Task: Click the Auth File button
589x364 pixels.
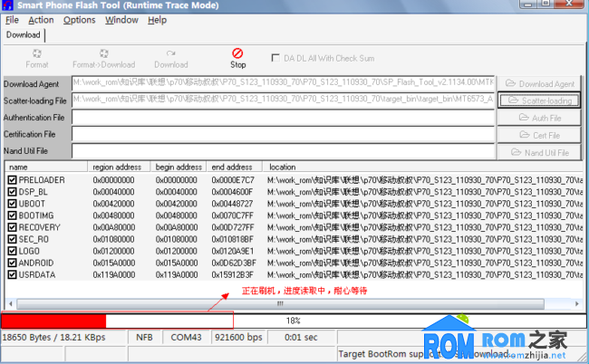Action: pyautogui.click(x=539, y=118)
